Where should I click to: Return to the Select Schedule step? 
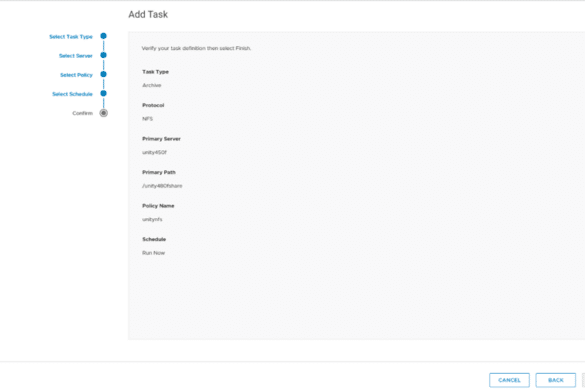[x=72, y=94]
